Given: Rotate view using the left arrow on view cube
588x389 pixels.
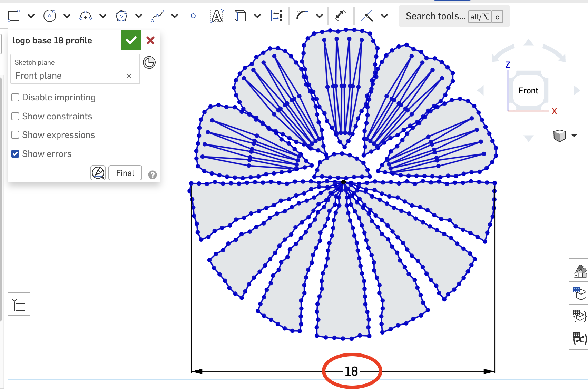Looking at the screenshot, I should [480, 90].
